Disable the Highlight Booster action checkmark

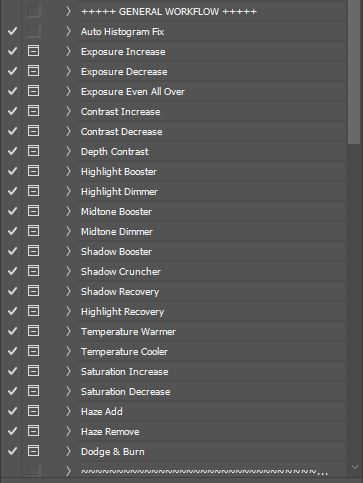[13, 171]
